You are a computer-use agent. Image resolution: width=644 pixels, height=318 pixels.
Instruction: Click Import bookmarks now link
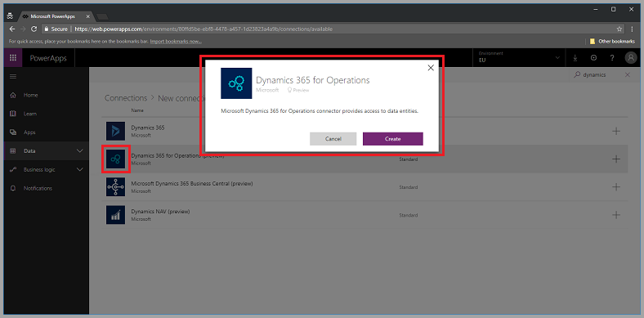tap(176, 42)
